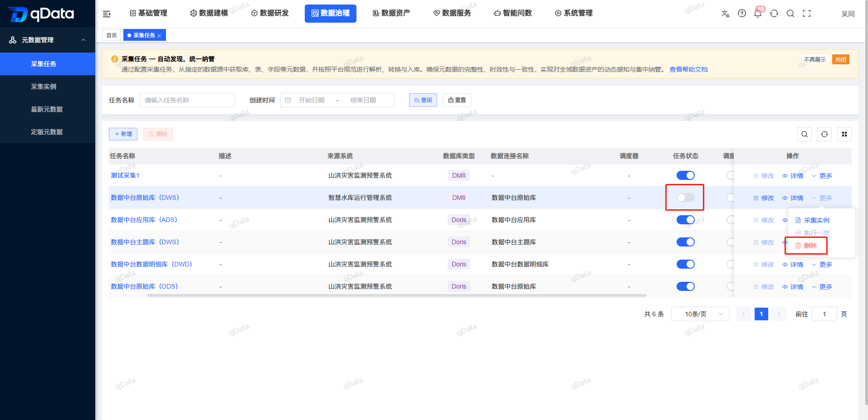Toggle task status for 测试采集1
Screen dimensions: 868x420
685,175
